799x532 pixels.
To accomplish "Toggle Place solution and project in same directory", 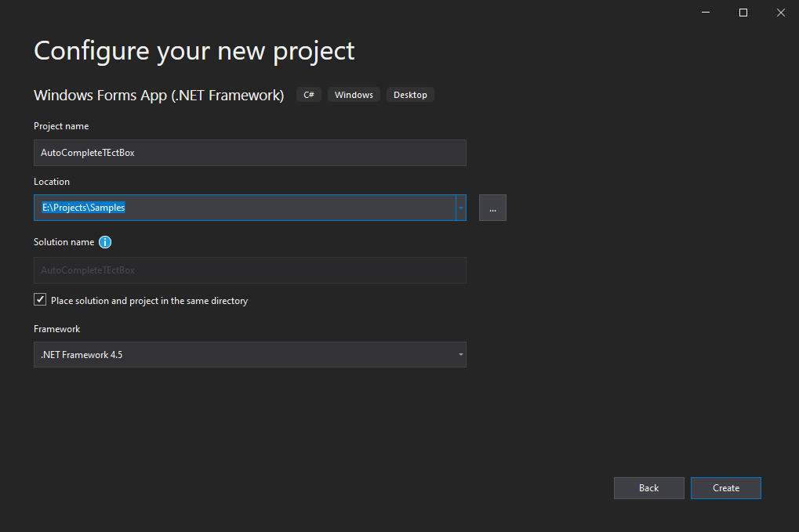I will coord(40,300).
